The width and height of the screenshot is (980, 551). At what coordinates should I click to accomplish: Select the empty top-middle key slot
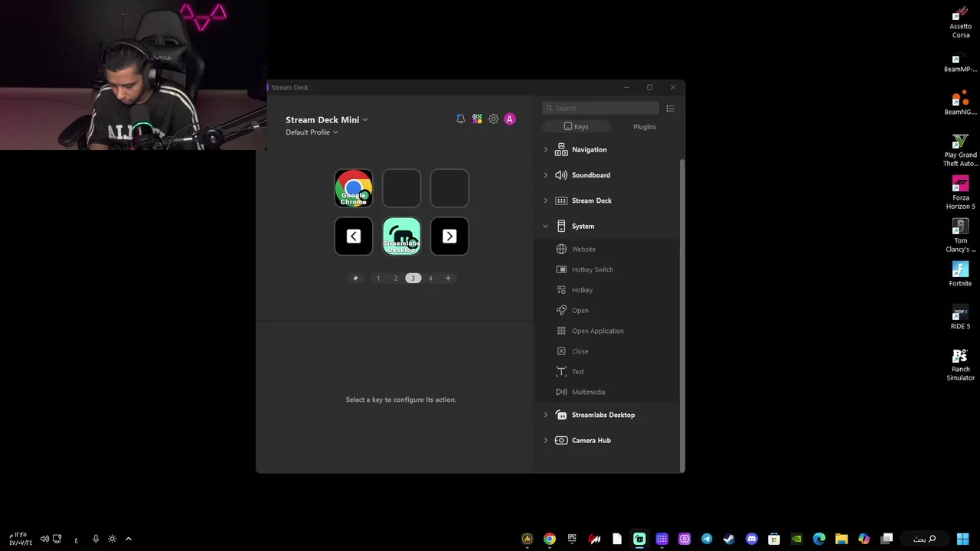401,188
